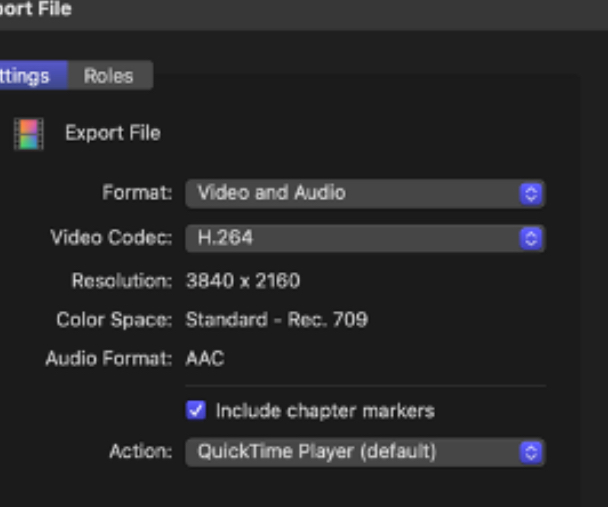608x507 pixels.
Task: Click the Resolution: label
Action: (122, 280)
